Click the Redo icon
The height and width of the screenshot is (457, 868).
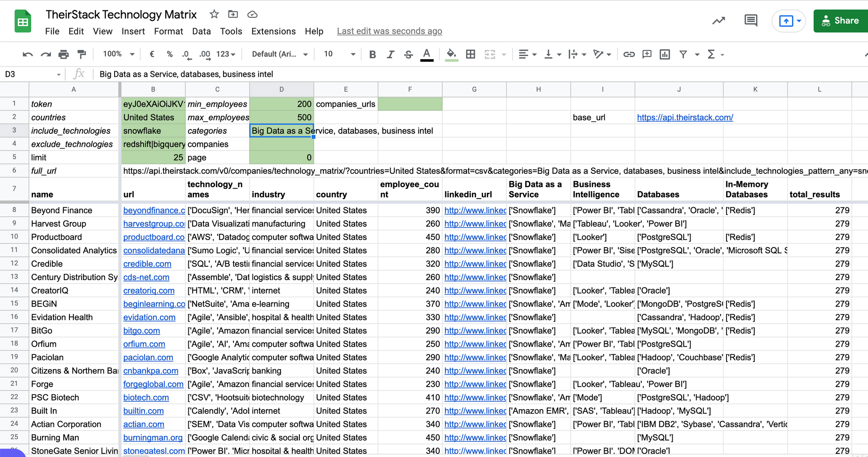pyautogui.click(x=46, y=54)
